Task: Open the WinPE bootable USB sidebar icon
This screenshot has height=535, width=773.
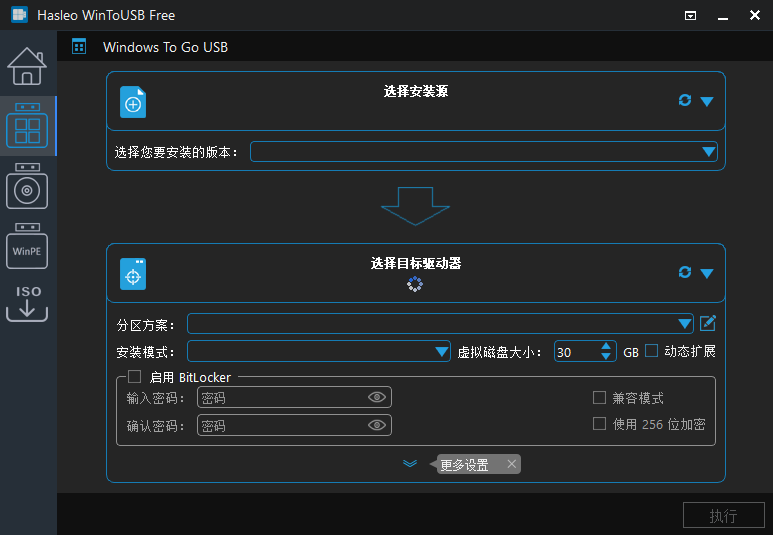Action: coord(27,247)
